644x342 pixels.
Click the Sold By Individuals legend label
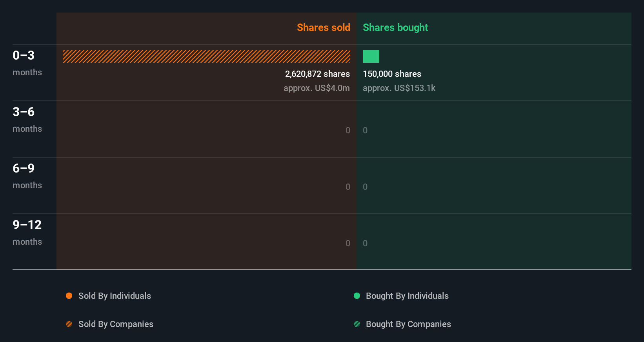115,296
